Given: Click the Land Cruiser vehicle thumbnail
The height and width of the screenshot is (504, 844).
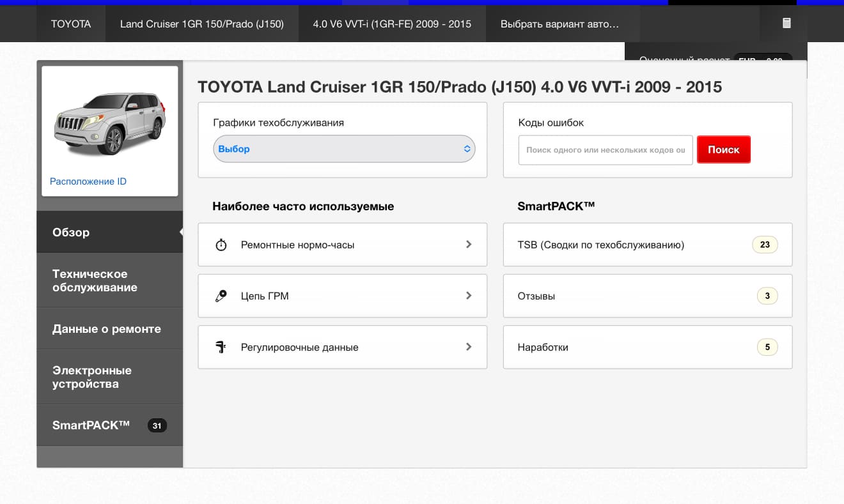Looking at the screenshot, I should click(110, 123).
